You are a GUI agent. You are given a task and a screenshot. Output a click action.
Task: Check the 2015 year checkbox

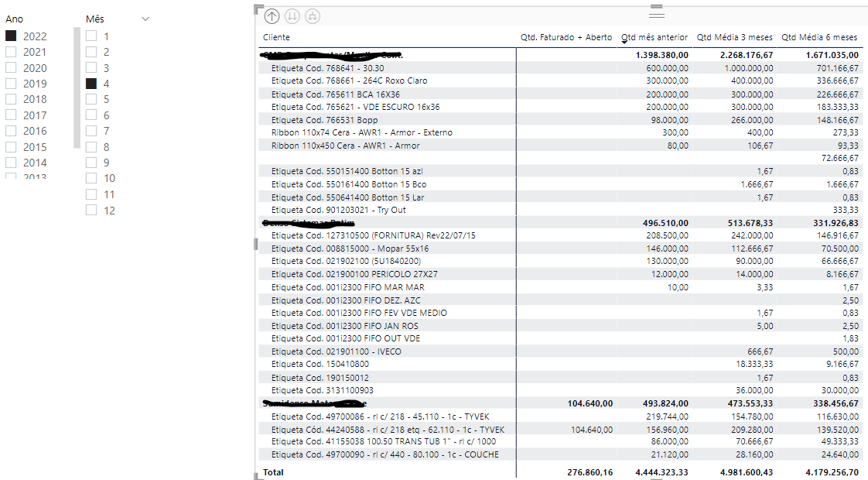11,146
